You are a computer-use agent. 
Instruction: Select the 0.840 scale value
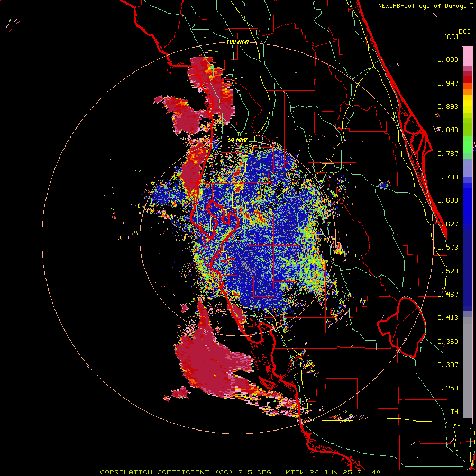coord(448,130)
